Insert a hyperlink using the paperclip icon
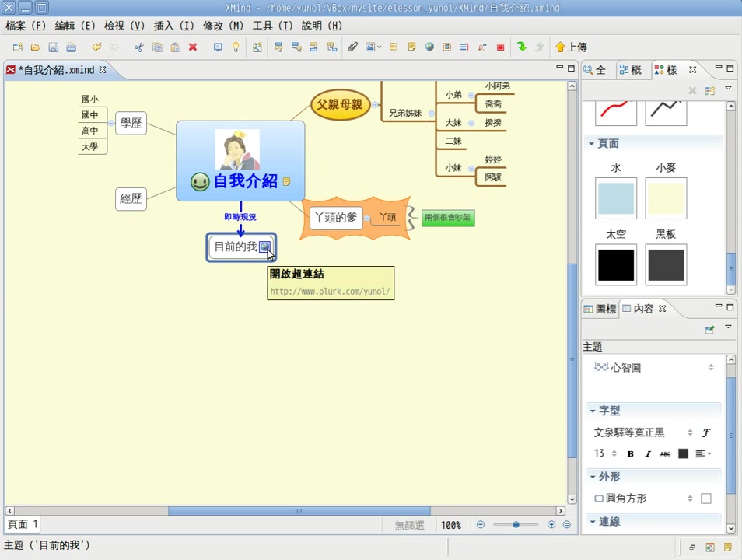 (352, 47)
